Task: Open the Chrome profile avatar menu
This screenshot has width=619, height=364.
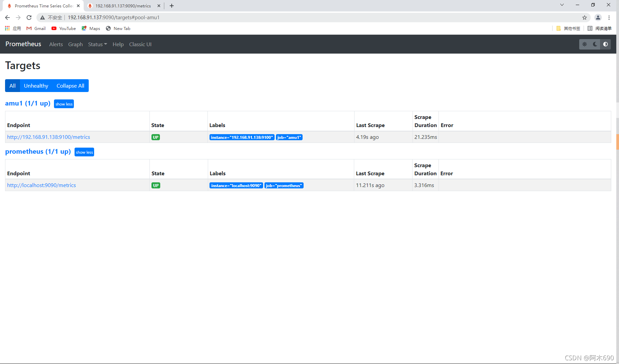Action: (x=598, y=18)
